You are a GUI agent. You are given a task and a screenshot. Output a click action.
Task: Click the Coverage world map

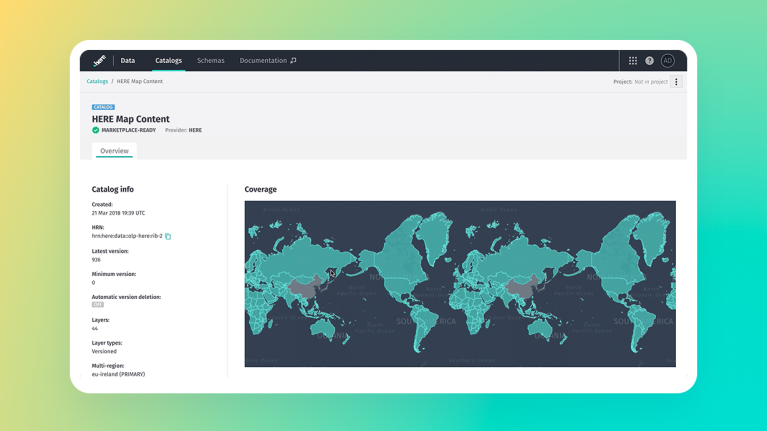460,284
